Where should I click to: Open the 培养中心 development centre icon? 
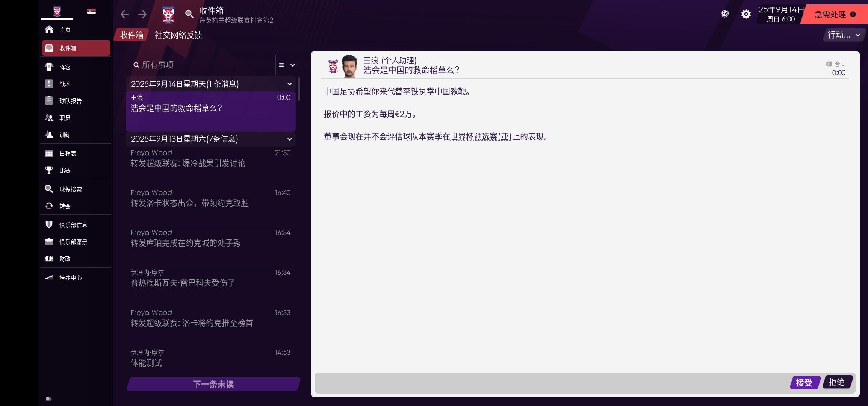49,277
